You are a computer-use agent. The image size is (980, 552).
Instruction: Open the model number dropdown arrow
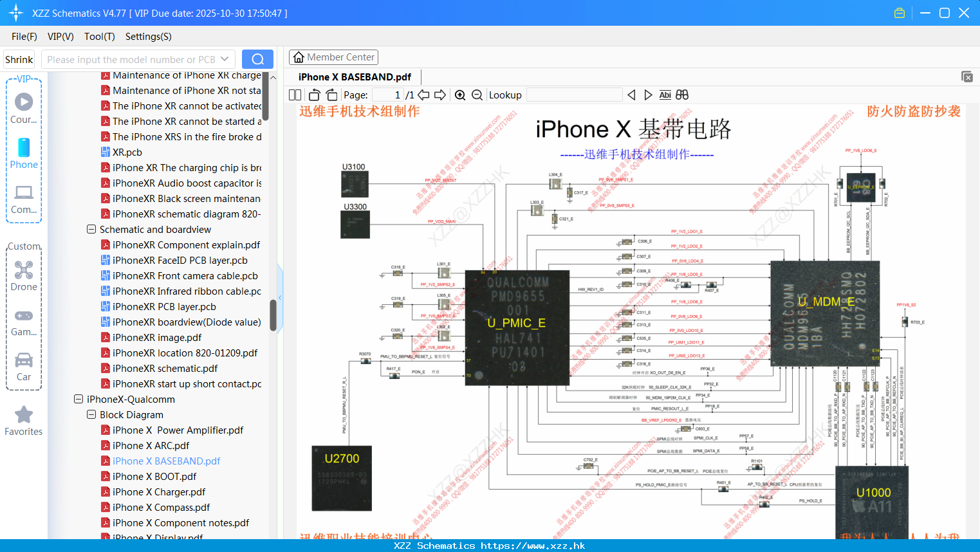(x=225, y=59)
